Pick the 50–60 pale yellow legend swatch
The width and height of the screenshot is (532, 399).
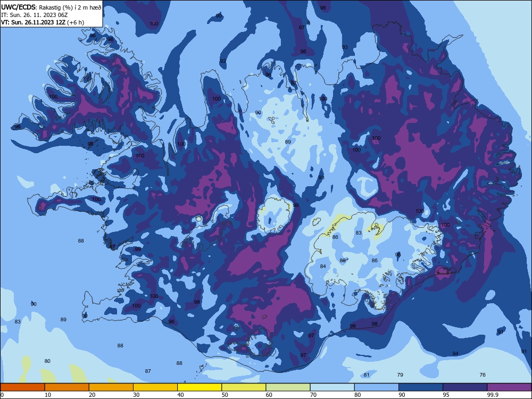click(x=244, y=387)
